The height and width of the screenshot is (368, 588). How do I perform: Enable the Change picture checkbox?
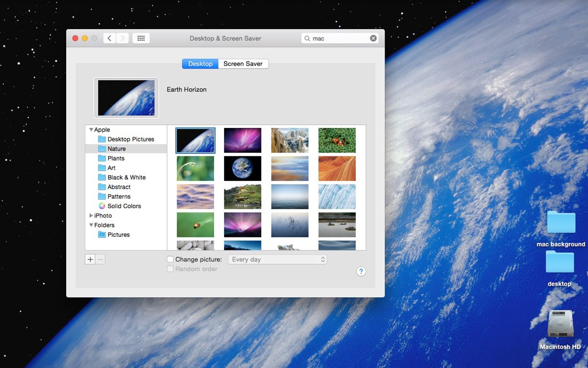point(170,259)
